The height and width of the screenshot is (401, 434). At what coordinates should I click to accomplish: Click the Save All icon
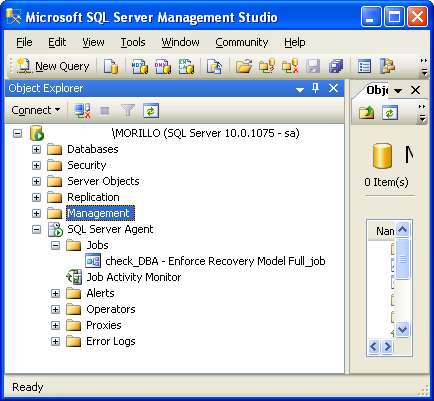click(336, 66)
